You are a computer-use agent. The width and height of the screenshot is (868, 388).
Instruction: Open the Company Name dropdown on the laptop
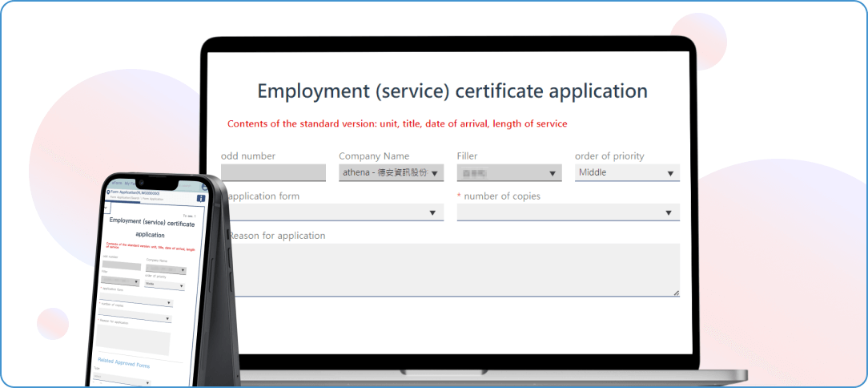pos(391,172)
